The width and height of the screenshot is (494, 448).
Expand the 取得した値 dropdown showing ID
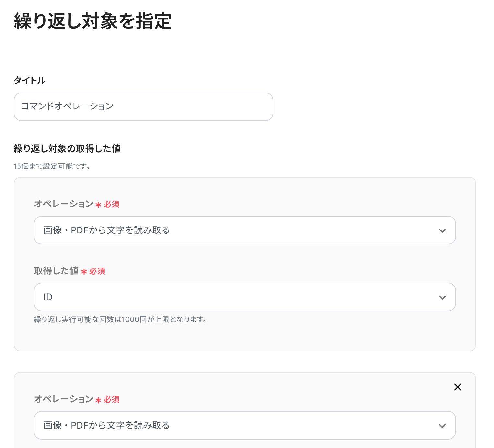tap(240, 297)
